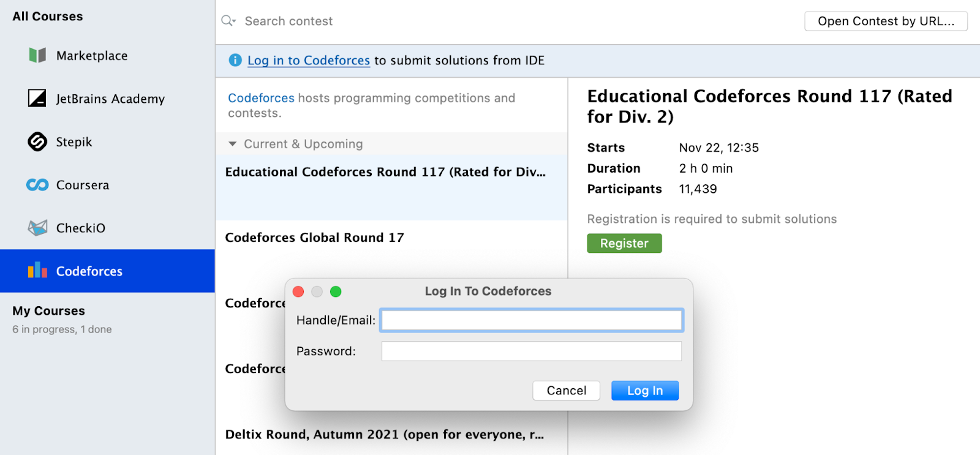The image size is (980, 455).
Task: Click into the Password field
Action: tap(531, 352)
